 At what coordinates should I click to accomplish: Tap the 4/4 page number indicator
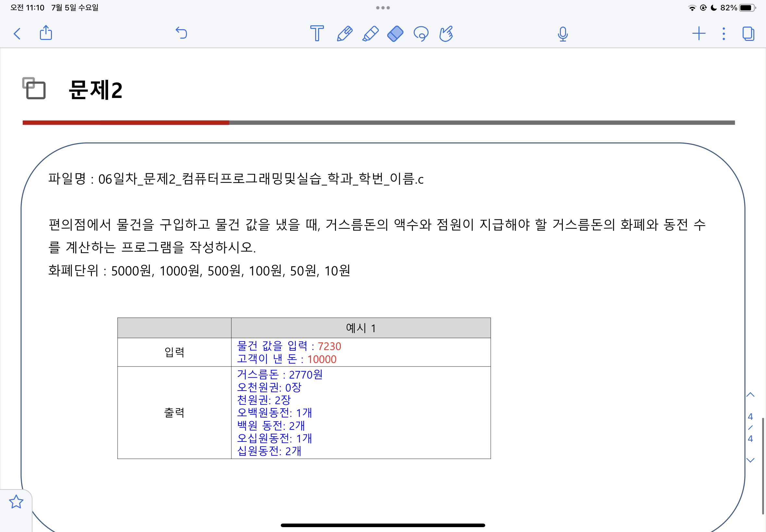point(750,427)
